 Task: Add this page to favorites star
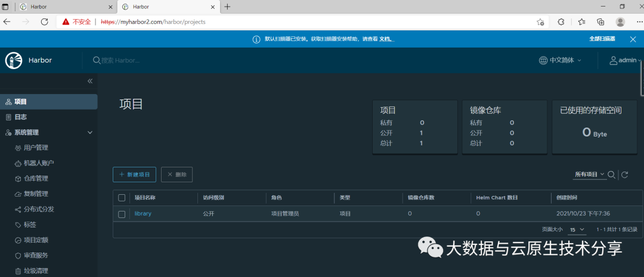540,22
